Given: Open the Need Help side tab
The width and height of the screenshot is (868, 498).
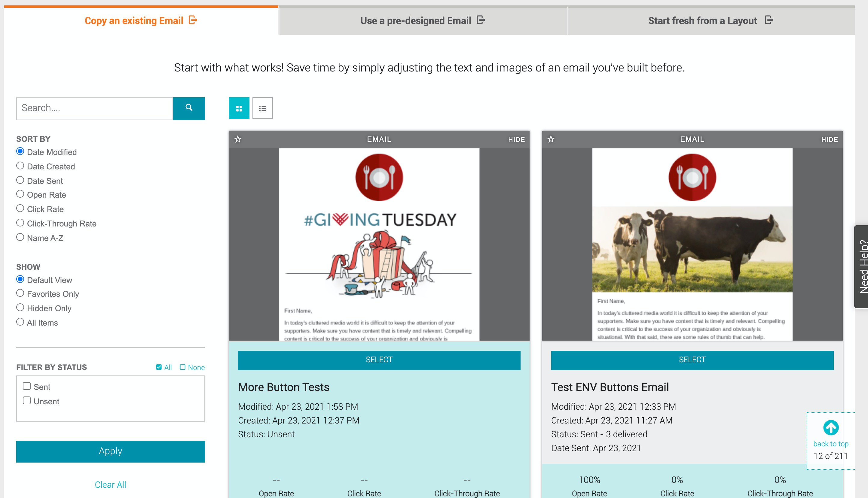Looking at the screenshot, I should [x=861, y=266].
